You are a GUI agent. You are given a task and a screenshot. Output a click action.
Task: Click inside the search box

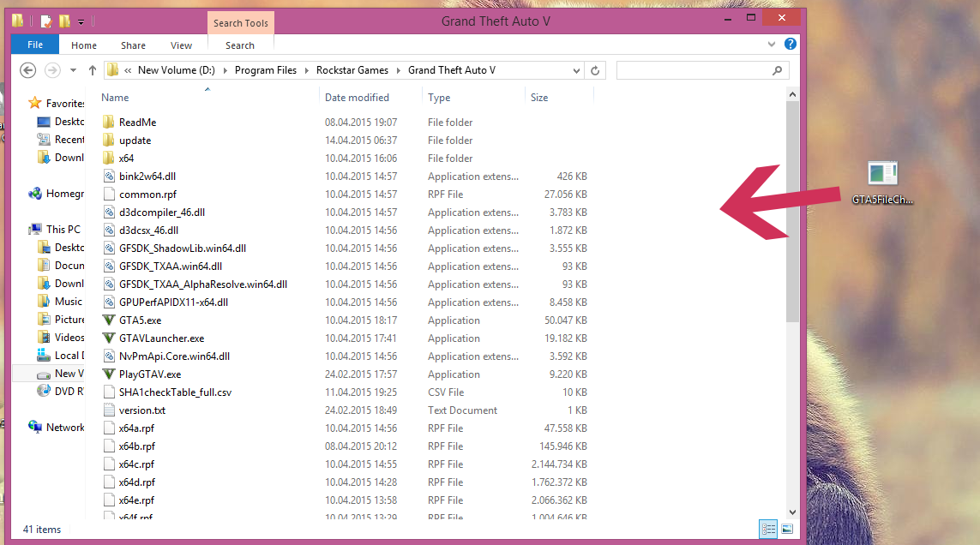694,69
